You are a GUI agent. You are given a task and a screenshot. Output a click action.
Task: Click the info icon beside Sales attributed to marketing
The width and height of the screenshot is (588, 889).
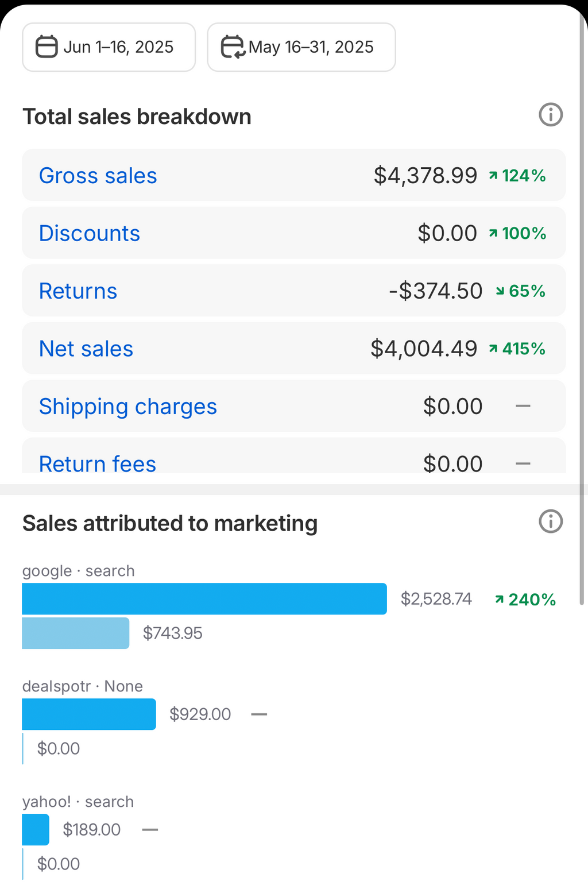[550, 521]
